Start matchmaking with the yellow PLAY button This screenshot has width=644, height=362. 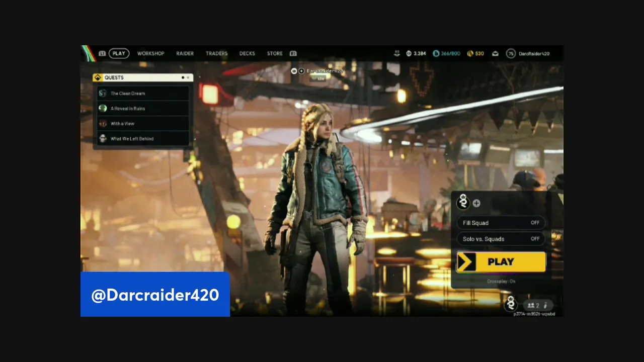(x=501, y=262)
